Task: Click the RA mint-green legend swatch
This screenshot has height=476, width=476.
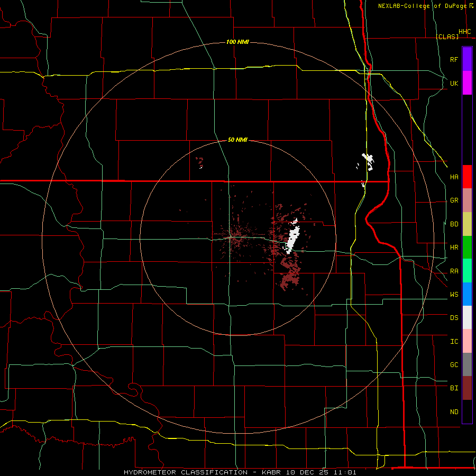Action: click(467, 271)
